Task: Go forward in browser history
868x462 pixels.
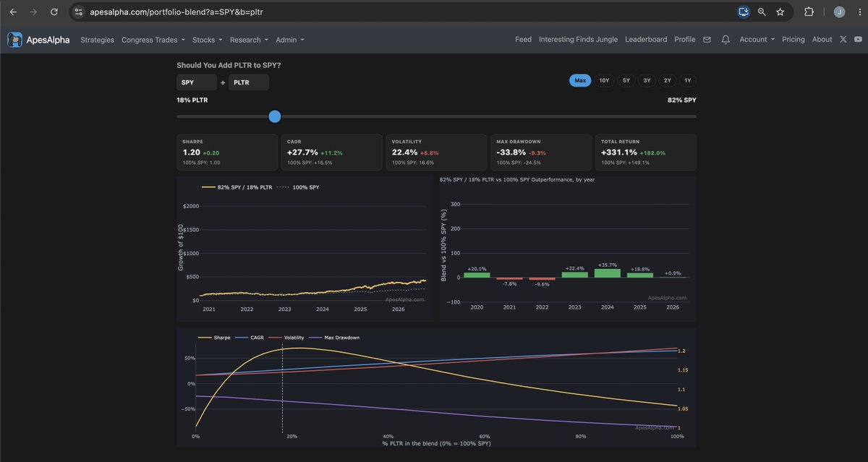Action: point(33,12)
